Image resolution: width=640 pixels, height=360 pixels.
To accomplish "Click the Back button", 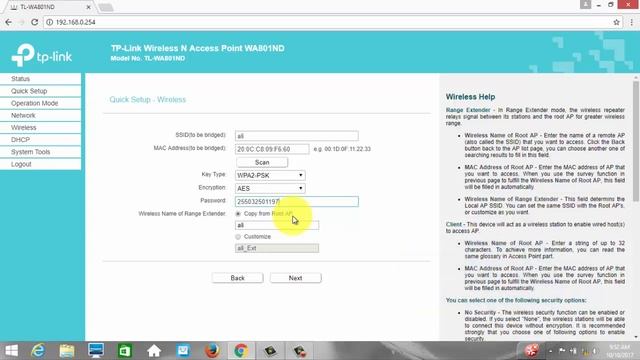I will (x=238, y=278).
